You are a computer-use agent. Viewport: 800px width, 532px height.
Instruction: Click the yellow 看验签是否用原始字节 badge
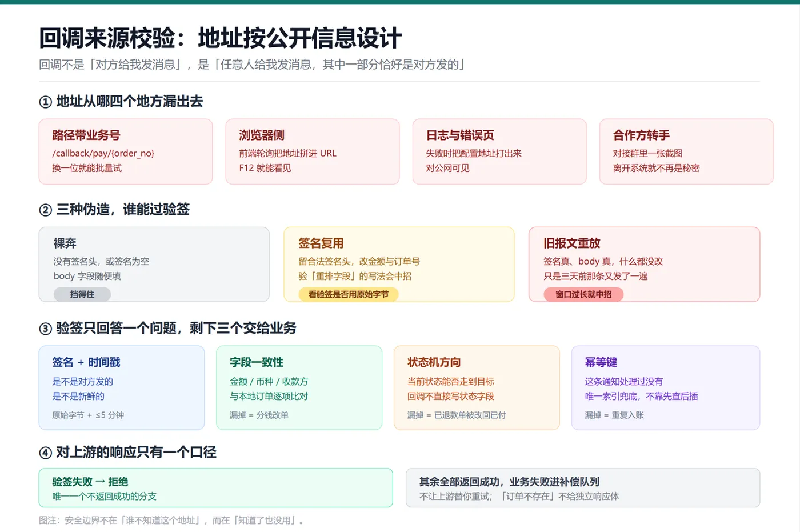coord(349,294)
